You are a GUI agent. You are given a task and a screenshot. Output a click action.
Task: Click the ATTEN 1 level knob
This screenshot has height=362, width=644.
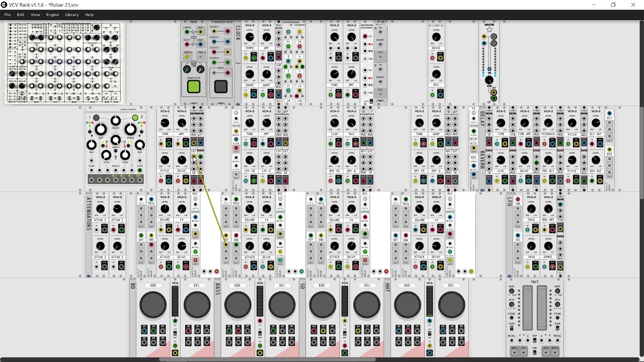click(x=100, y=209)
